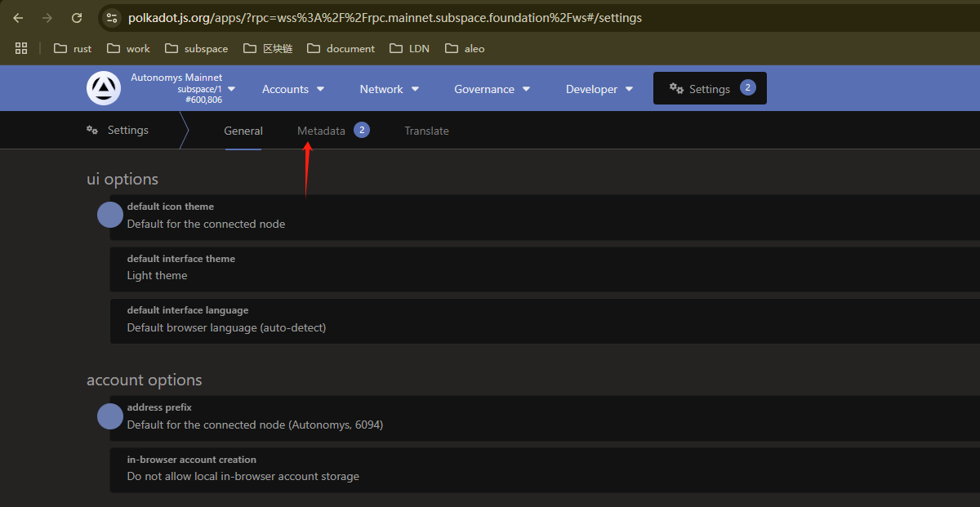Click the Metadata notification badge
The width and height of the screenshot is (980, 507).
[362, 130]
